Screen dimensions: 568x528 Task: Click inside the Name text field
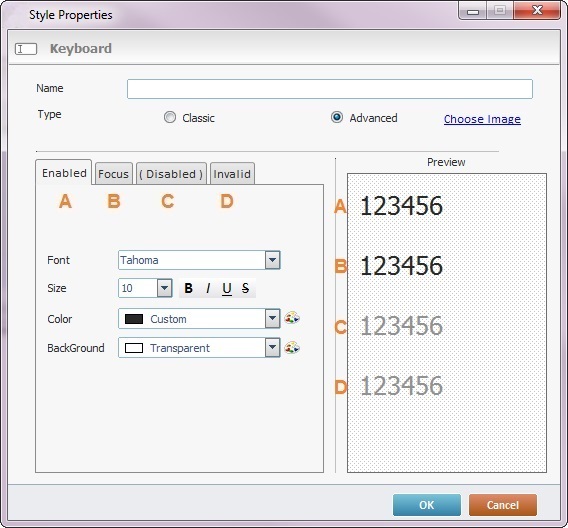click(330, 89)
